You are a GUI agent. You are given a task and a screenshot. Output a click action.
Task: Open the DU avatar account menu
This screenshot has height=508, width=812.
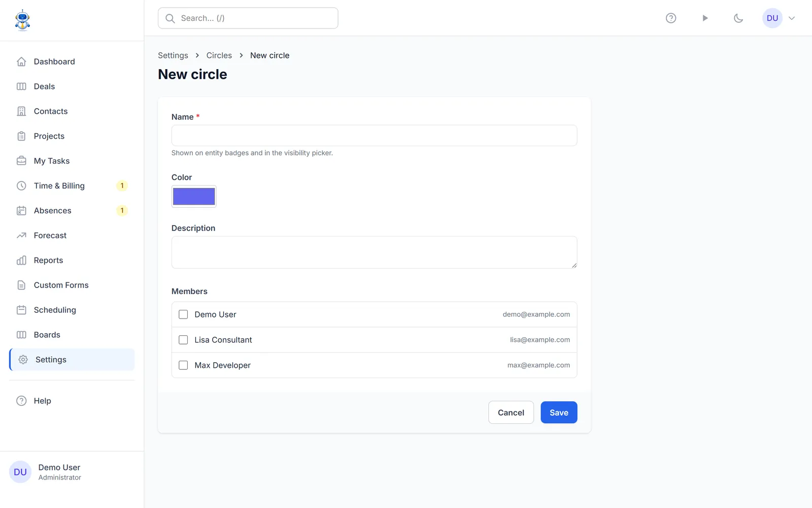pyautogui.click(x=772, y=18)
